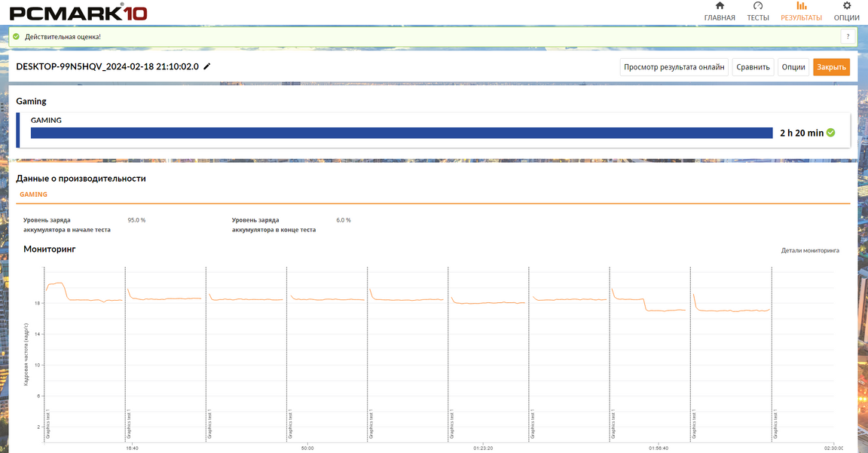868x453 pixels.
Task: Click the pencil icon to rename result
Action: point(207,66)
